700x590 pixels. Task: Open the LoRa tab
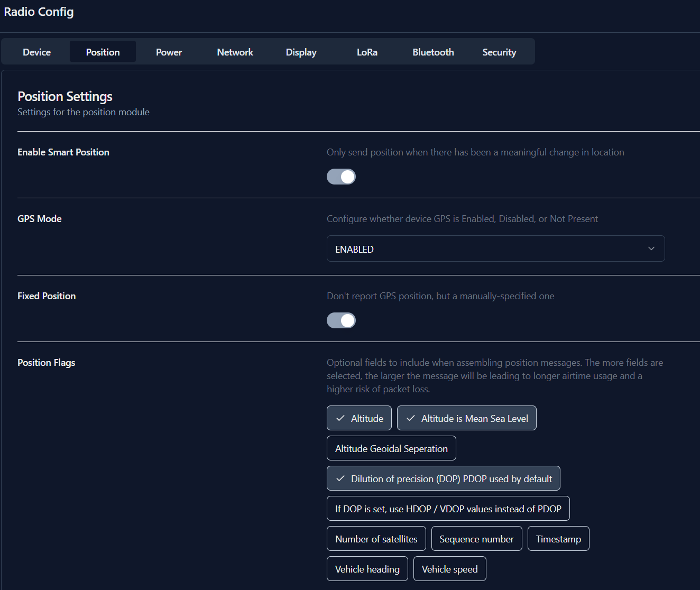[x=367, y=52]
